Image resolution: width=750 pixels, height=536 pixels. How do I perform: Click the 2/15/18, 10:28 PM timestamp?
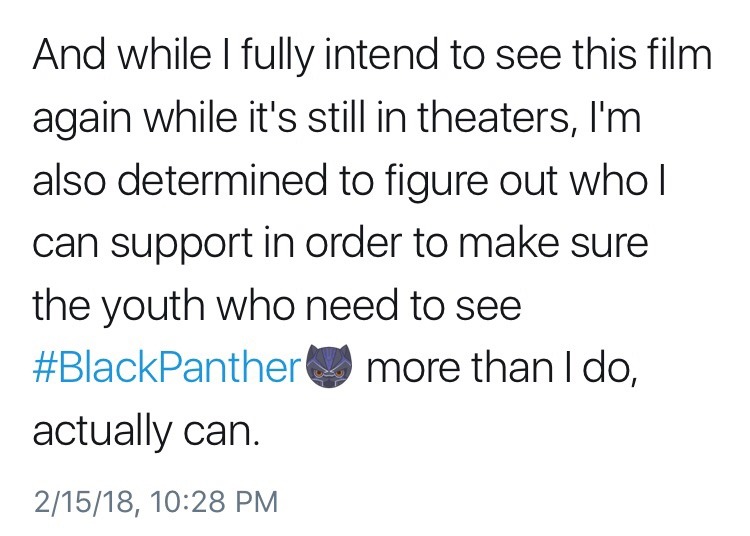pos(155,499)
